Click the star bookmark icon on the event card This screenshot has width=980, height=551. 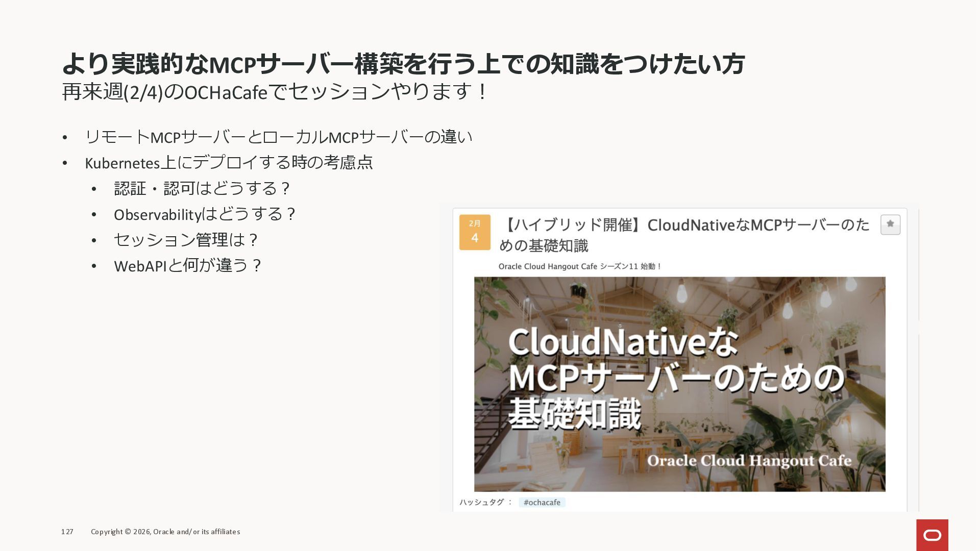click(890, 224)
